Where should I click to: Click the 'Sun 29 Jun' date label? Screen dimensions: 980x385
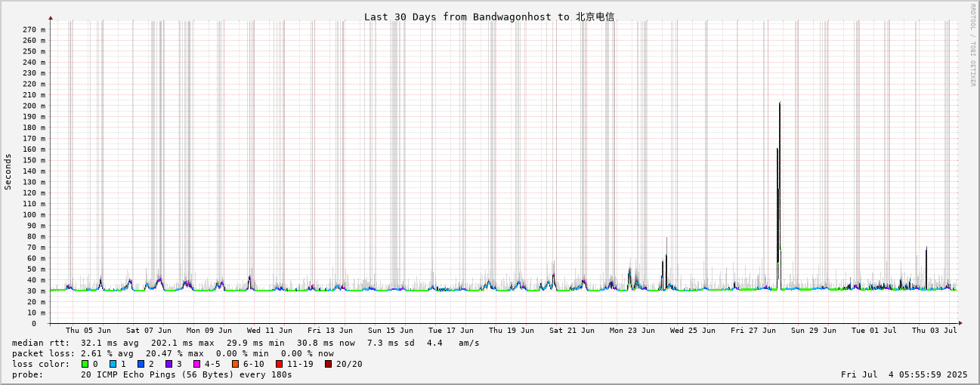pyautogui.click(x=814, y=330)
